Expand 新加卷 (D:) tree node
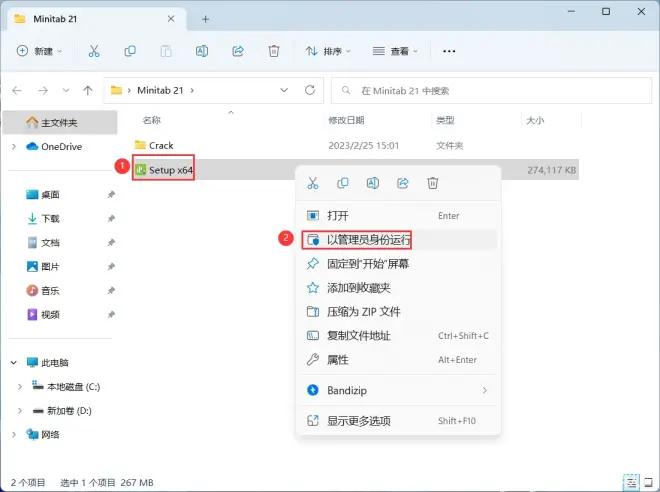This screenshot has height=492, width=660. 20,410
